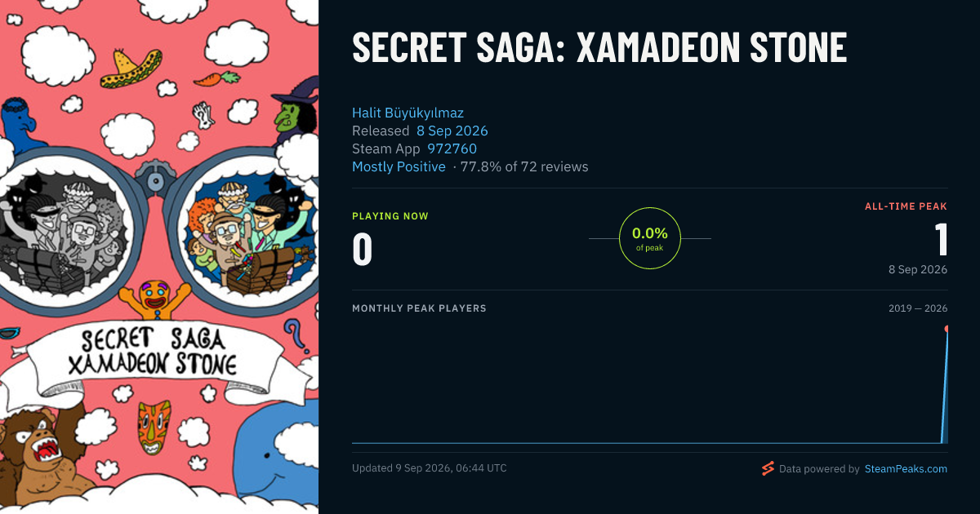
Task: Open developer Halit Büyükyılmaz link
Action: pyautogui.click(x=408, y=113)
